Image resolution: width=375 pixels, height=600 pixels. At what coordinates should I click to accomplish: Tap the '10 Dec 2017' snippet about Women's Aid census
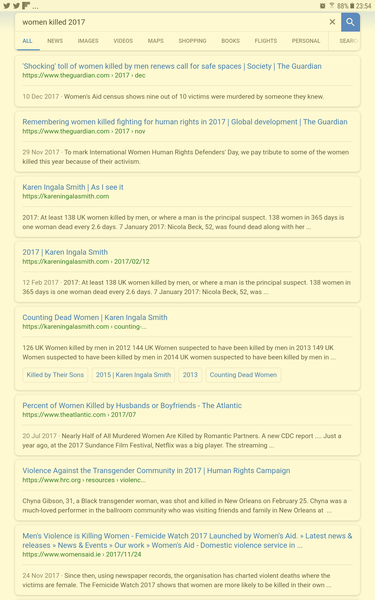point(173,96)
